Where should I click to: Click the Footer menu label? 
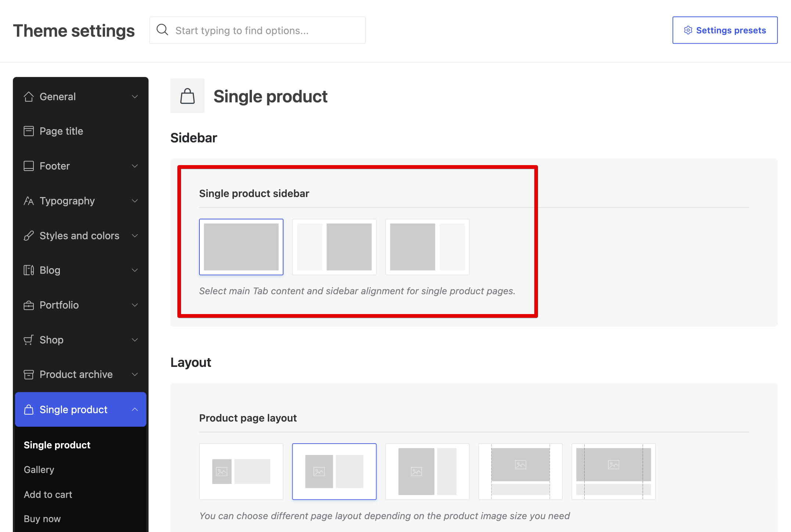(x=55, y=166)
